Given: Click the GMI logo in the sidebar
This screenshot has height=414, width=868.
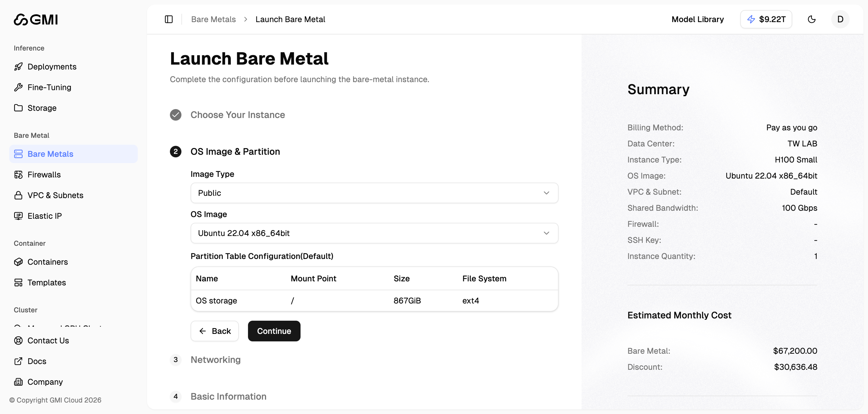Looking at the screenshot, I should click(x=35, y=19).
